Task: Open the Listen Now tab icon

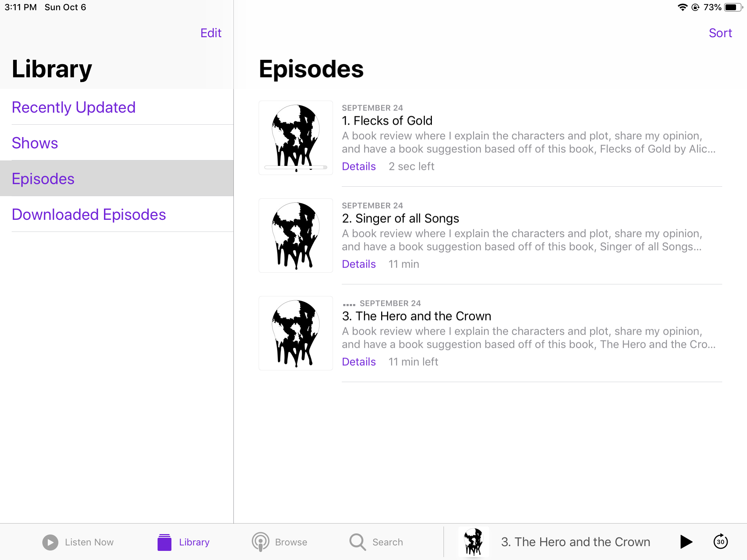Action: click(x=50, y=542)
